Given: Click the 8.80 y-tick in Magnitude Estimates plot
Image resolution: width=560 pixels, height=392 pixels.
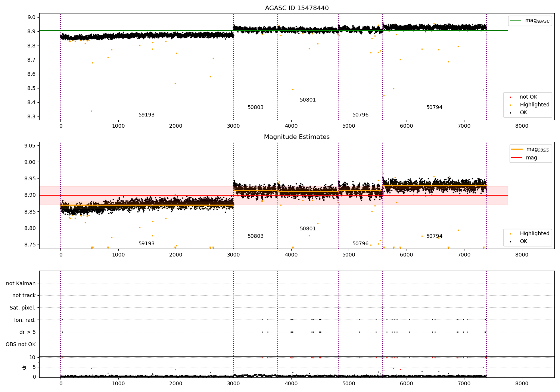Looking at the screenshot, I should click(30, 228).
